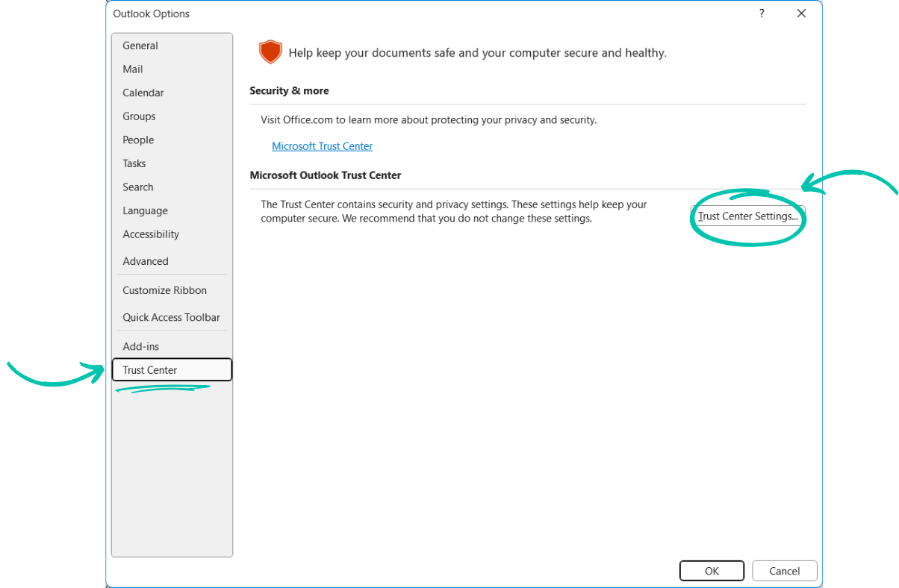Click the red security shield icon
The height and width of the screenshot is (588, 899).
pos(270,51)
